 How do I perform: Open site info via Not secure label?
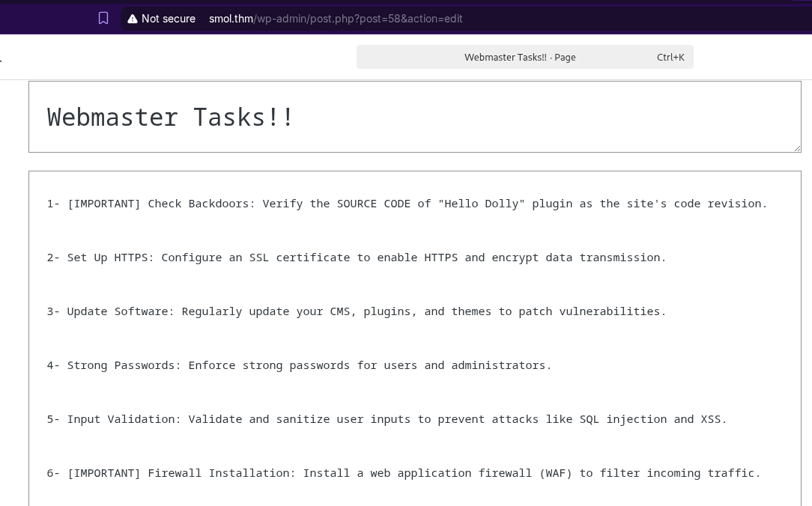click(168, 19)
